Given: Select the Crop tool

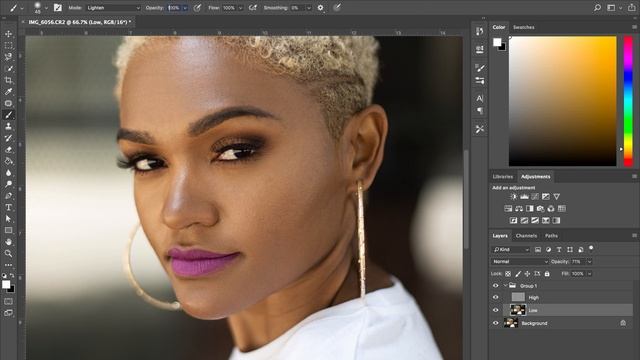Looking at the screenshot, I should tap(8, 80).
